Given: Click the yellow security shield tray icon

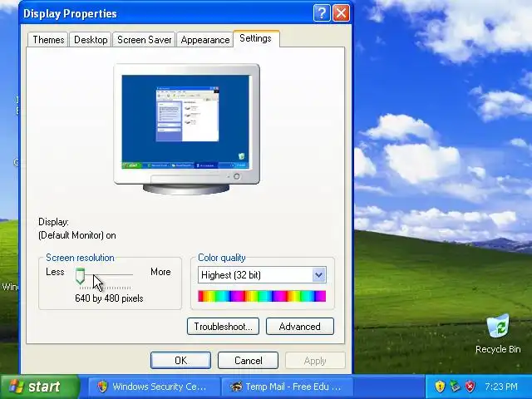Looking at the screenshot, I should coord(440,387).
